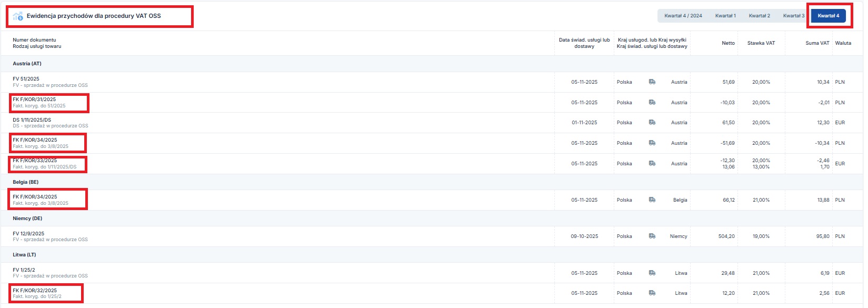Click the VAT OSS revenue register header icon
Image resolution: width=868 pixels, height=308 pixels.
coord(18,16)
